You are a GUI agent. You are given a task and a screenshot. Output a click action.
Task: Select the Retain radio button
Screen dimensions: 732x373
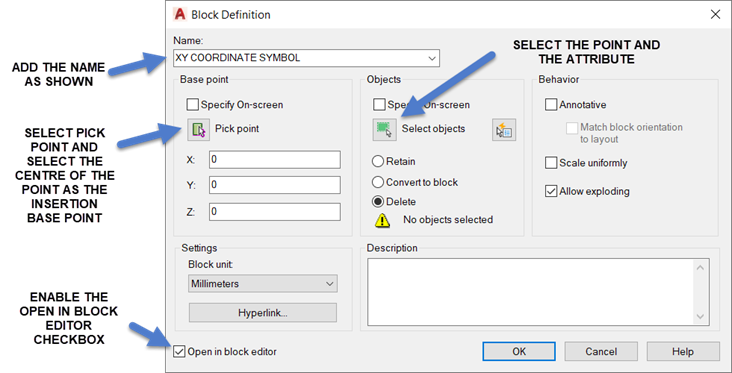(x=378, y=162)
